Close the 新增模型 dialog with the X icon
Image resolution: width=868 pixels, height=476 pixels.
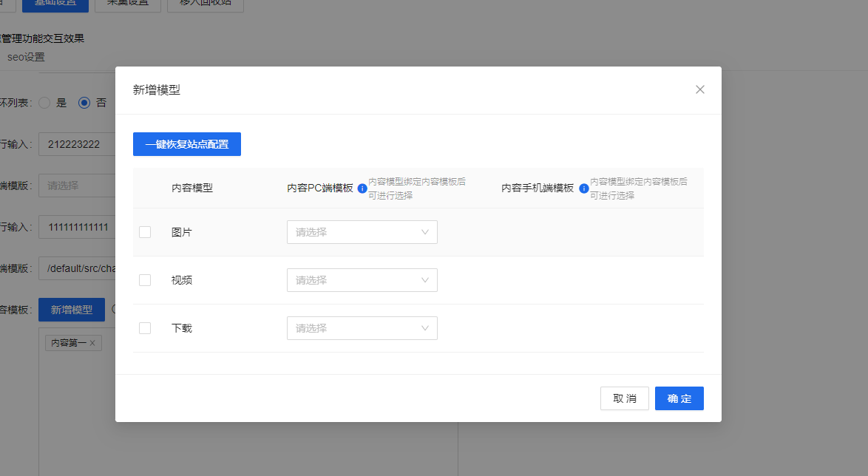pyautogui.click(x=699, y=89)
